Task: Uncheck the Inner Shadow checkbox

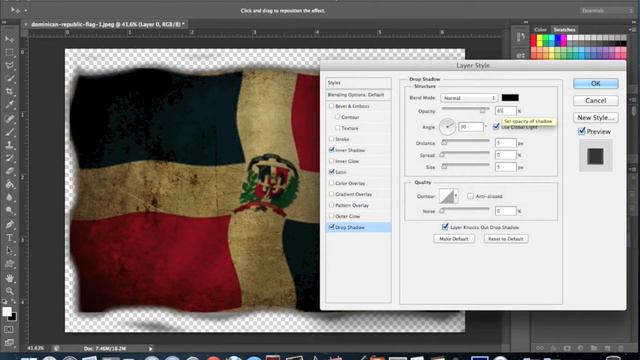Action: [x=331, y=150]
